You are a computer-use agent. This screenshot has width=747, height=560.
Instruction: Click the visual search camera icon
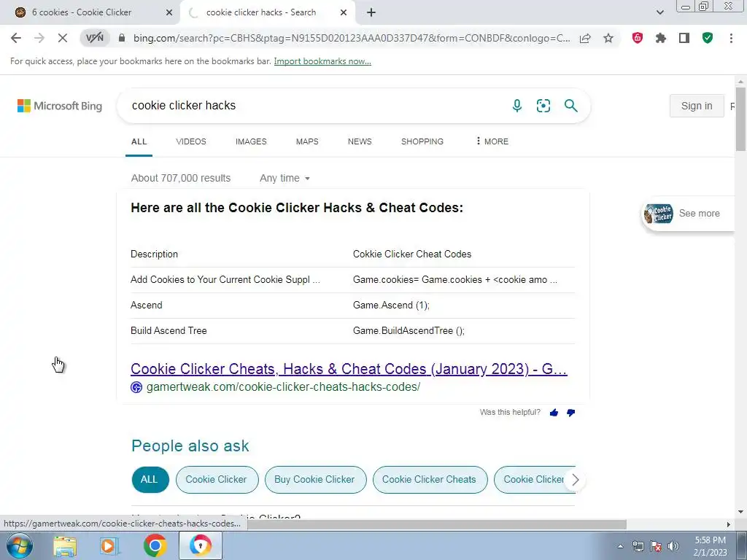543,105
